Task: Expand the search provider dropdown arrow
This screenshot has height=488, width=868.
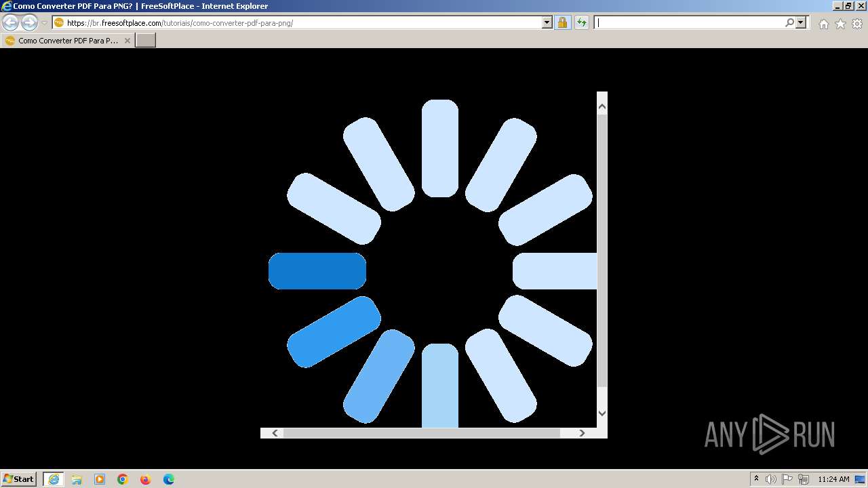Action: [801, 23]
